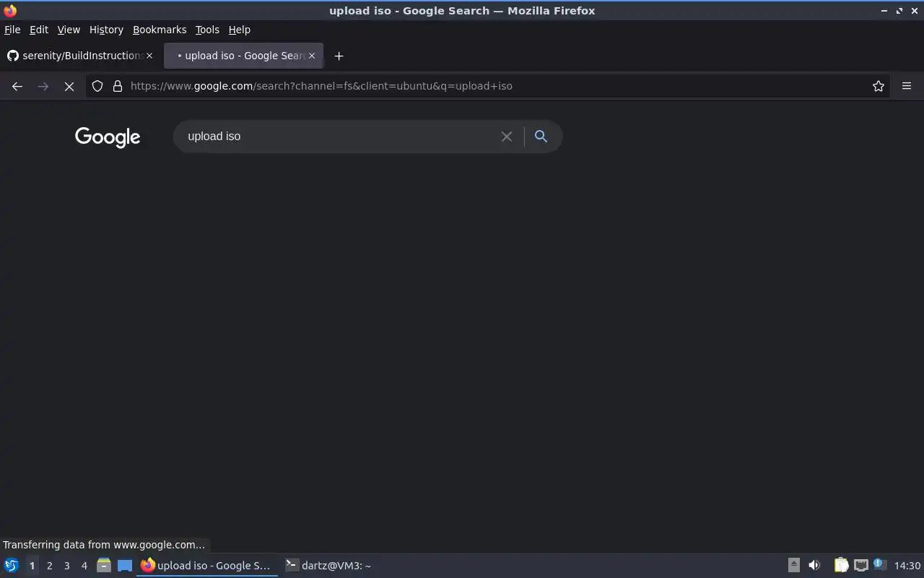Click the Firefox logo in title bar
The height and width of the screenshot is (578, 924).
[10, 11]
